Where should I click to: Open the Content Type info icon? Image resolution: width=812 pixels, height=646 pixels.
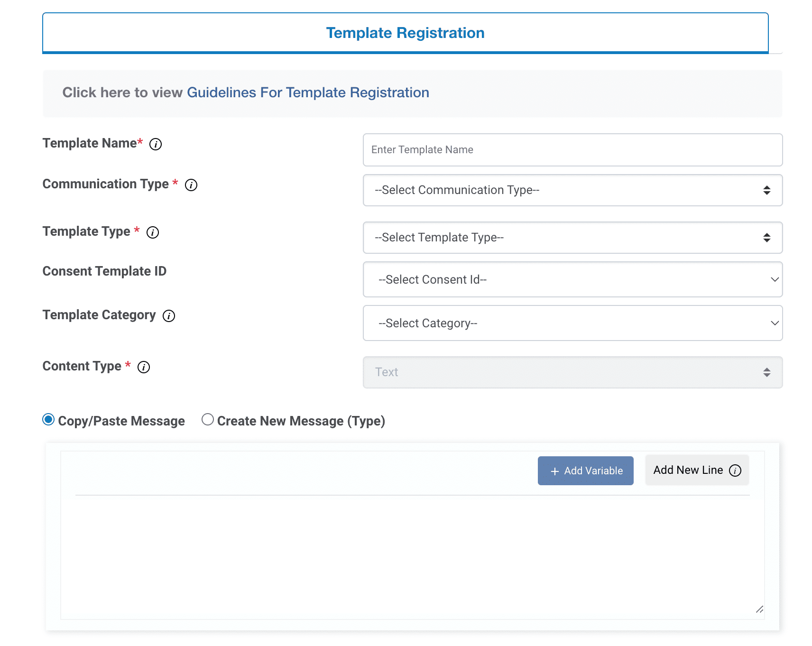point(144,367)
